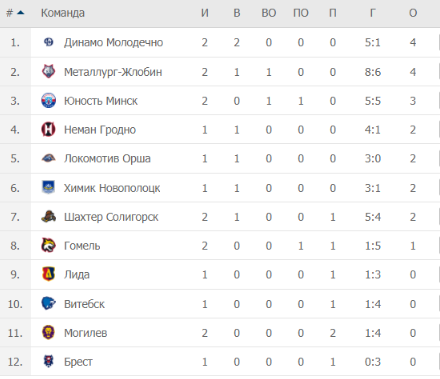Toggle sort order via # column arrow
This screenshot has height=379, width=440.
click(x=21, y=13)
